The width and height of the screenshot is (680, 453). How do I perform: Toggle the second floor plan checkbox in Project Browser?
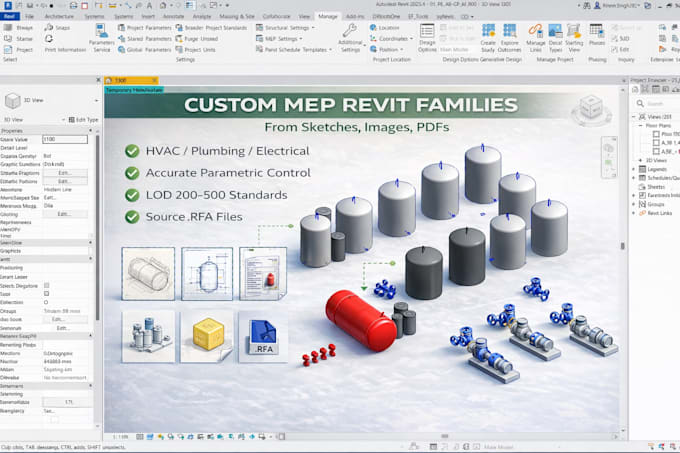[x=656, y=143]
